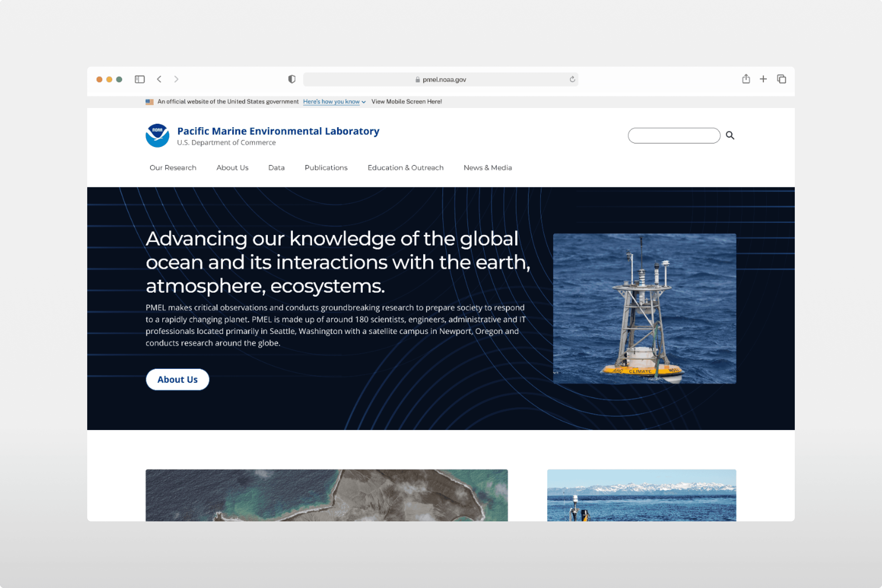The width and height of the screenshot is (882, 588).
Task: Click the NOAA logo
Action: (x=157, y=135)
